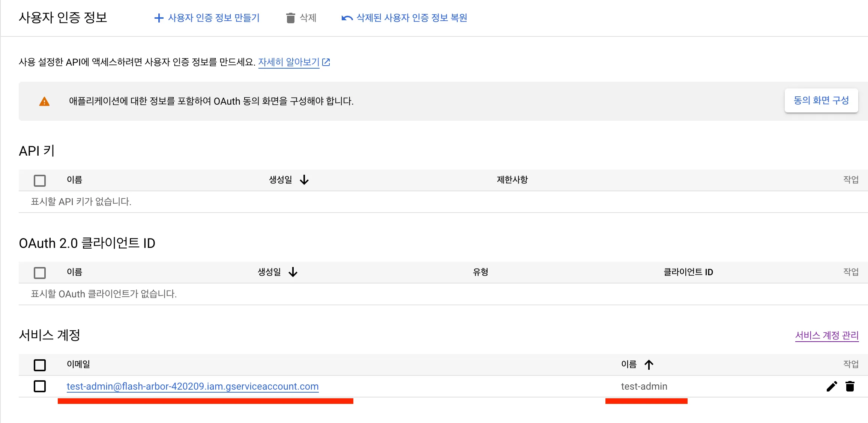Click the undo arrow icon for restoring credentials
This screenshot has height=423, width=868.
click(347, 18)
